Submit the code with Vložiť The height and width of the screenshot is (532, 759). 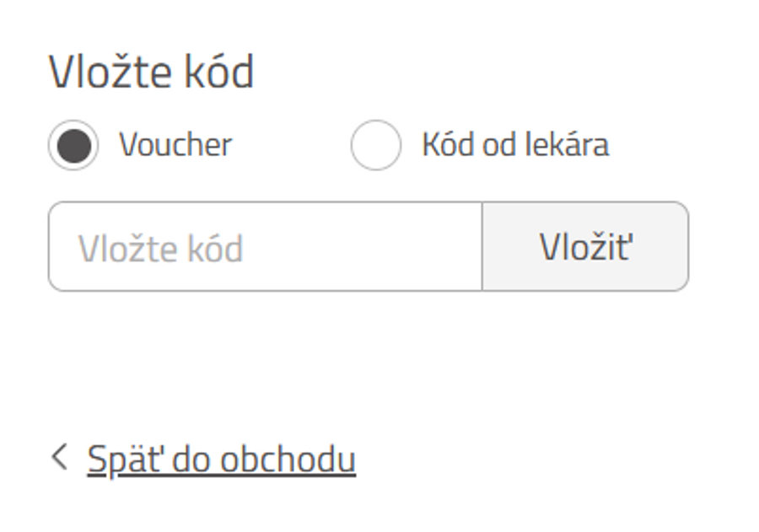coord(585,245)
